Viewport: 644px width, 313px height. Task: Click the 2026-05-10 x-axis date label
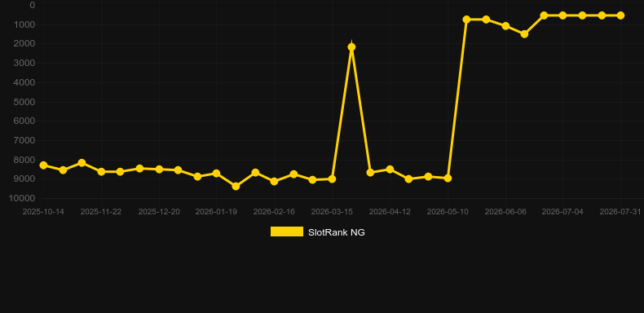coord(448,212)
